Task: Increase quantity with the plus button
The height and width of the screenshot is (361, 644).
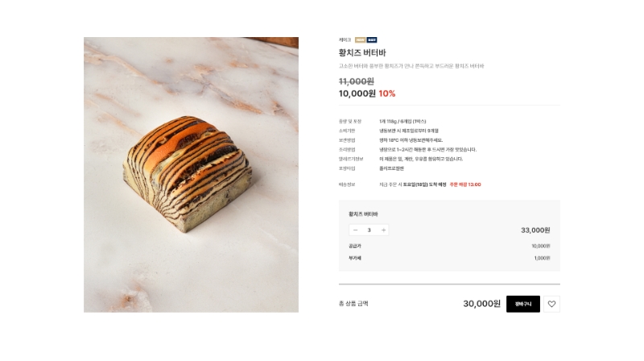Action: click(383, 230)
